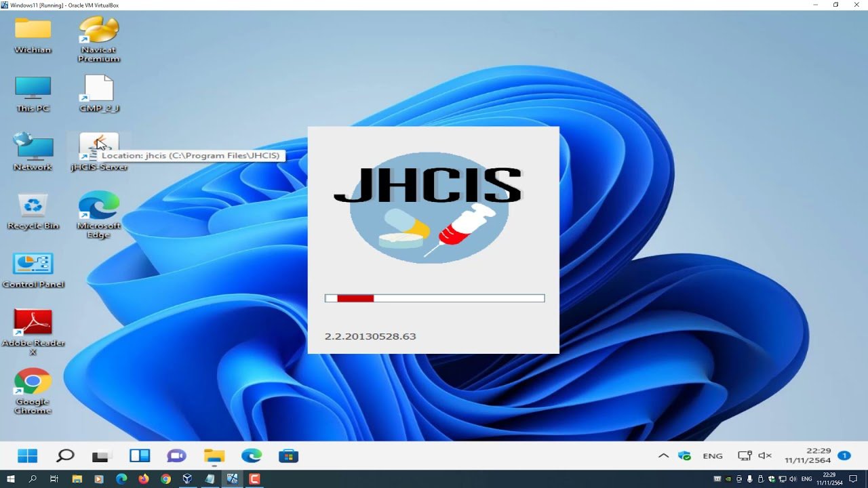Screen dimensions: 868x488
Task: Open the Windows Start menu
Action: (x=27, y=455)
